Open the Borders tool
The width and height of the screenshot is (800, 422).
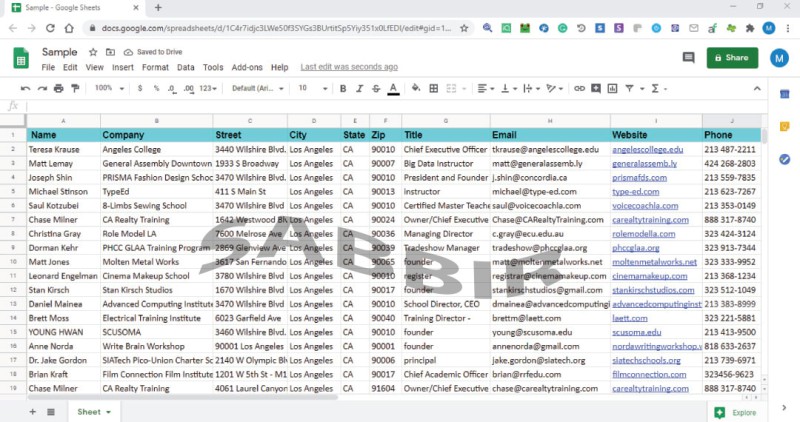coord(434,89)
